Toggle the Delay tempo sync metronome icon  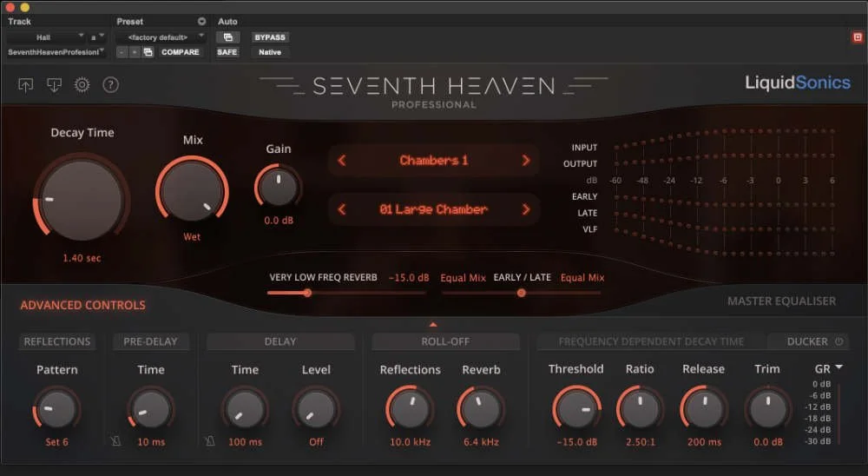210,441
